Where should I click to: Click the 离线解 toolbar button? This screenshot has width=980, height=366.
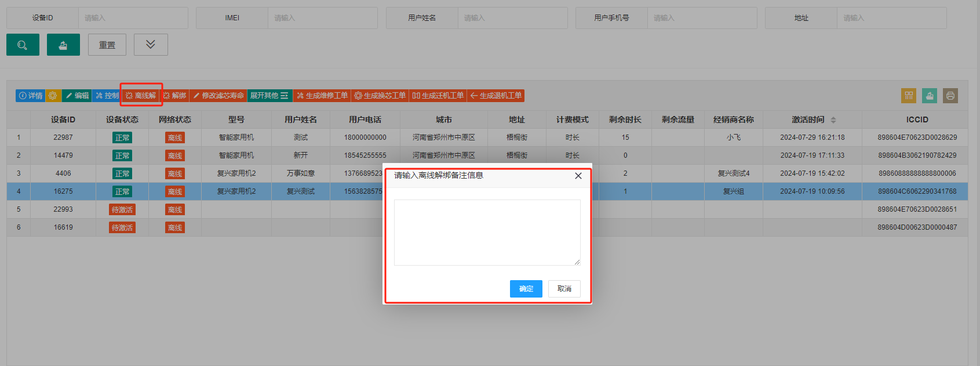click(x=141, y=96)
